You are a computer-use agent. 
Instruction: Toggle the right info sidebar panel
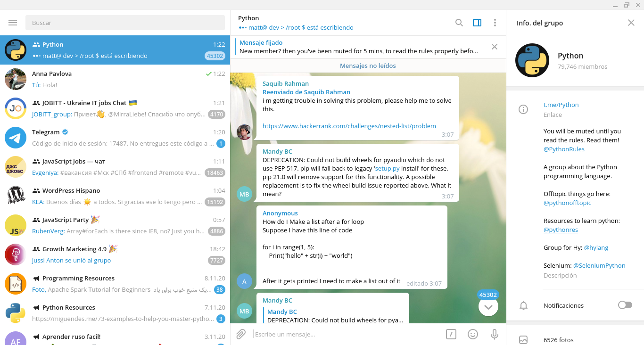[x=477, y=23]
